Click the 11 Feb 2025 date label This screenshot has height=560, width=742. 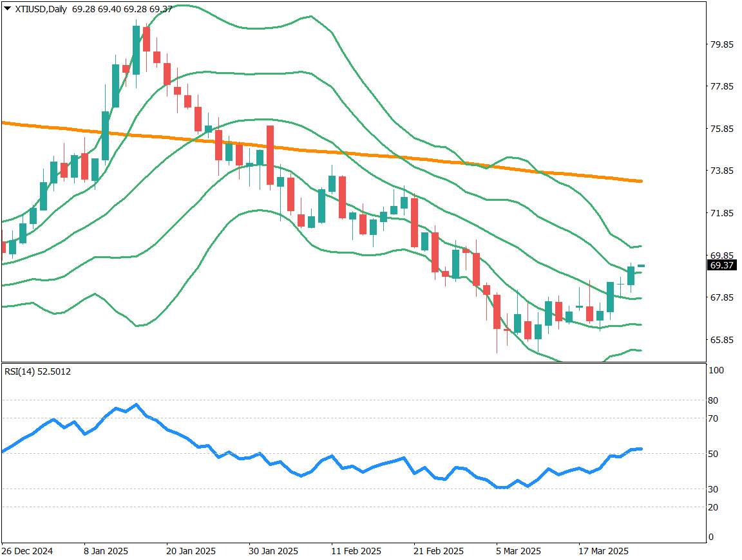[x=356, y=552]
